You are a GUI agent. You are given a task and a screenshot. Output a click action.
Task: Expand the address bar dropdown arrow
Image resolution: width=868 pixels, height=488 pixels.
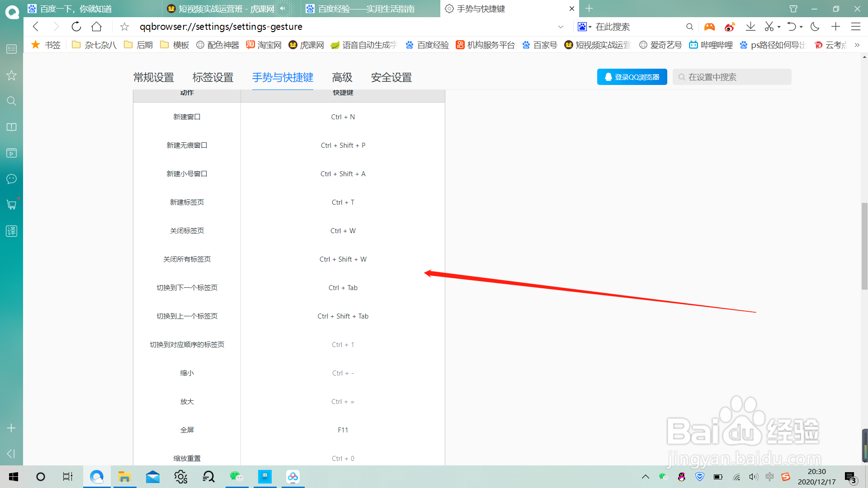(561, 27)
